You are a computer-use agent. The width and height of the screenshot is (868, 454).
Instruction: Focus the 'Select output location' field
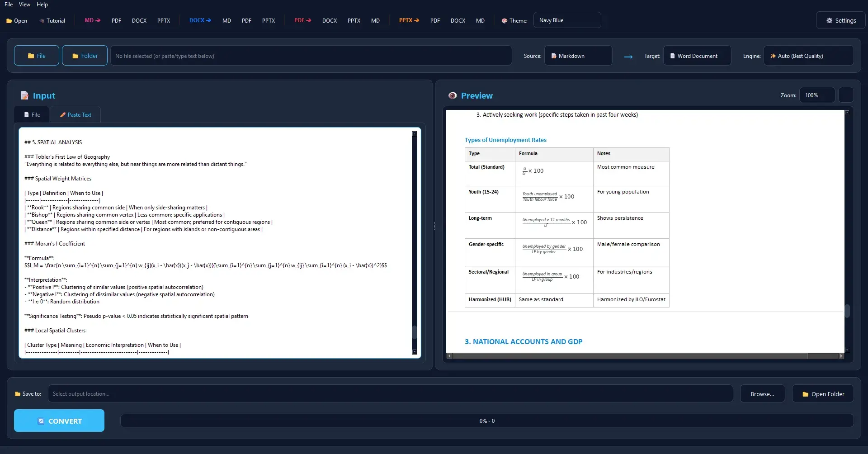(x=390, y=393)
